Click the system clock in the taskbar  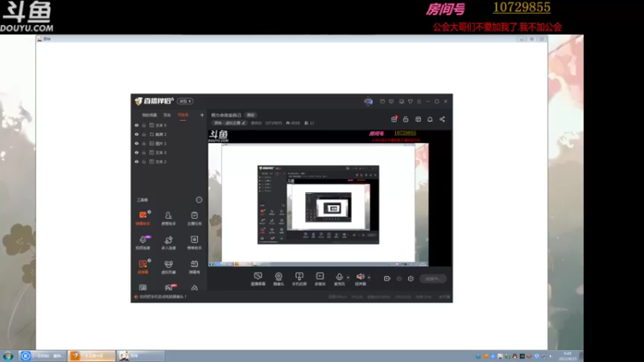[x=568, y=356]
